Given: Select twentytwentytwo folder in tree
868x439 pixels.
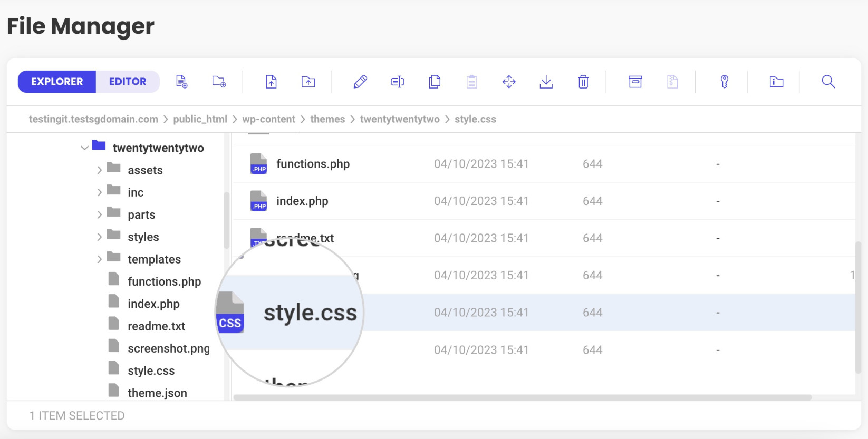Looking at the screenshot, I should tap(158, 148).
